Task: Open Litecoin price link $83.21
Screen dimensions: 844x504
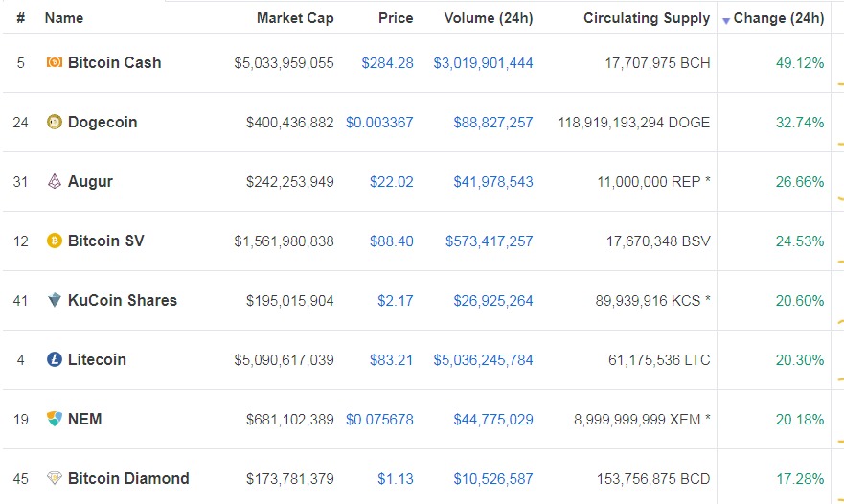Action: tap(392, 360)
